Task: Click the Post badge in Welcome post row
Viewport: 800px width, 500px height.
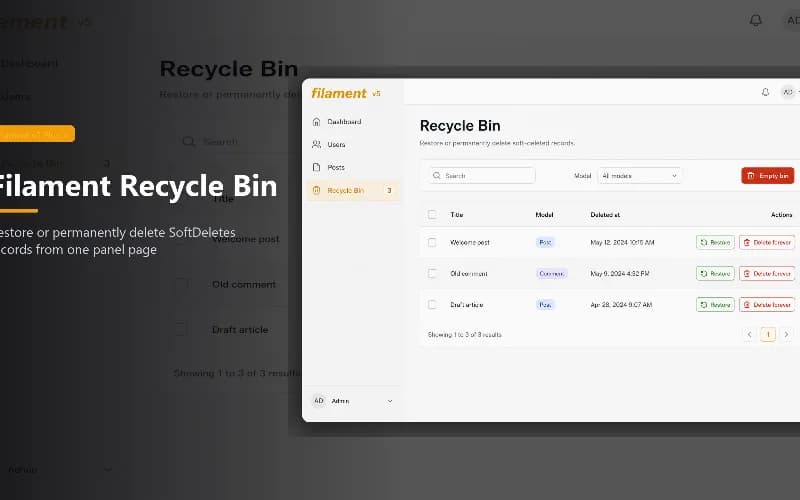Action: point(545,242)
